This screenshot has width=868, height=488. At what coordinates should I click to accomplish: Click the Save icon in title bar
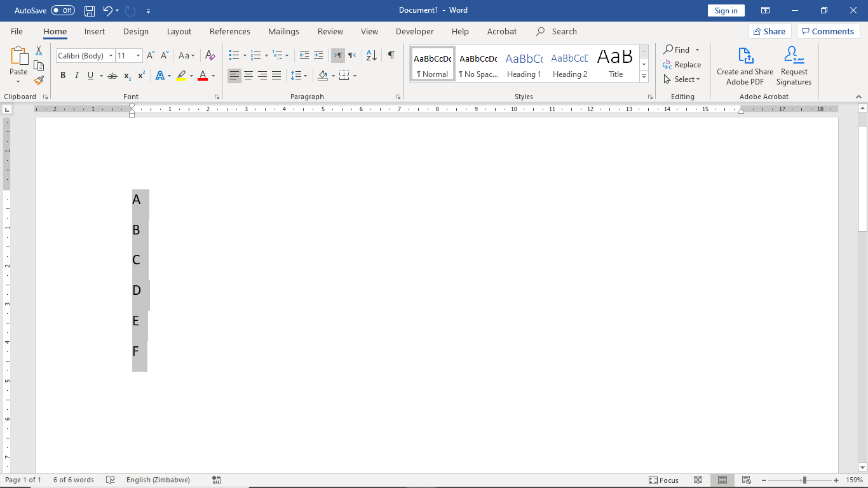[90, 11]
